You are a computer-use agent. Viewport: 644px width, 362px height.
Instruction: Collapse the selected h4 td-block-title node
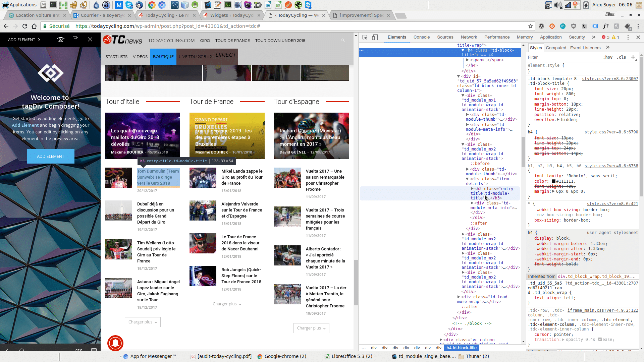pyautogui.click(x=463, y=50)
